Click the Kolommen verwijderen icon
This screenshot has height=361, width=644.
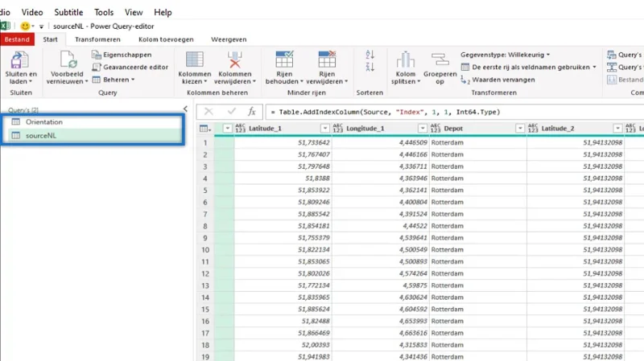click(x=234, y=59)
